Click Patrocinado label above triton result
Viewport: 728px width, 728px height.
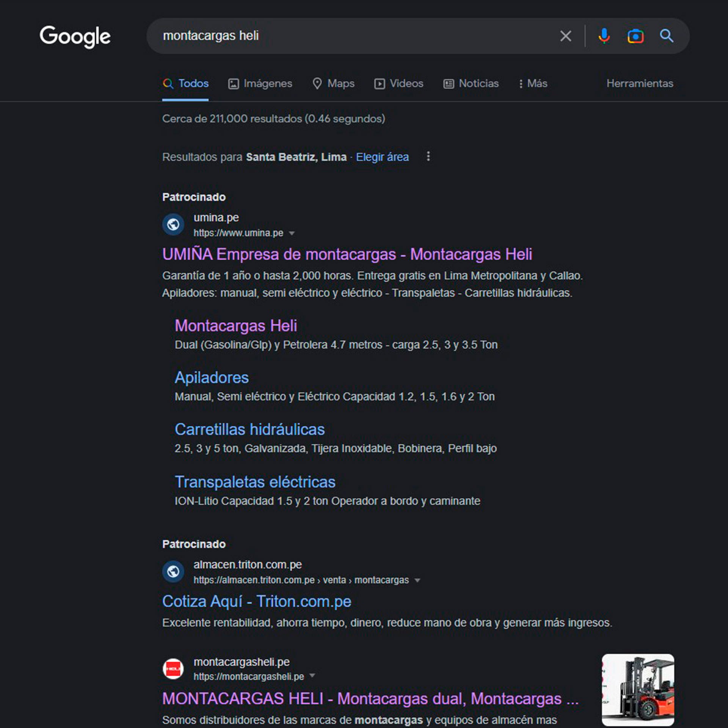click(x=194, y=544)
